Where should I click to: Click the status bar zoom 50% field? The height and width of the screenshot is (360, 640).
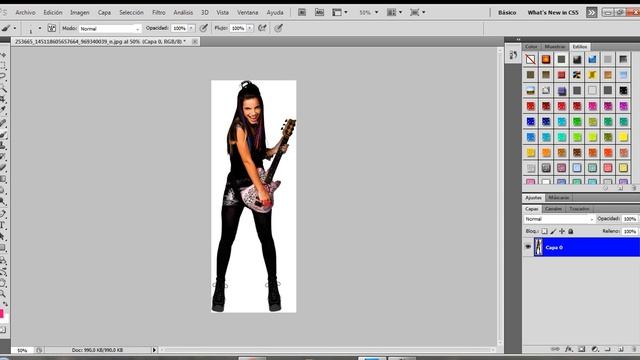click(x=22, y=350)
